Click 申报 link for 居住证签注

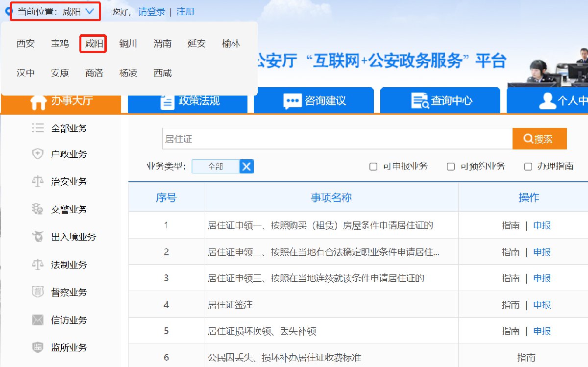tap(542, 305)
